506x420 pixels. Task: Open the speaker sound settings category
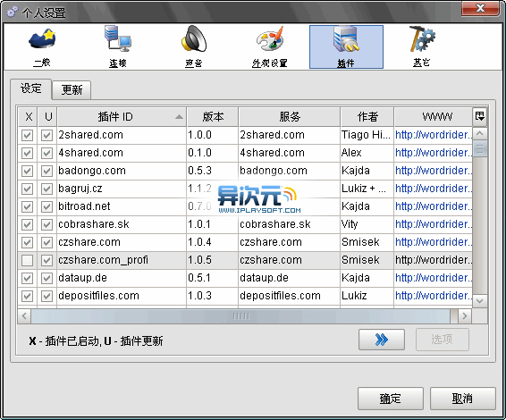tap(194, 47)
